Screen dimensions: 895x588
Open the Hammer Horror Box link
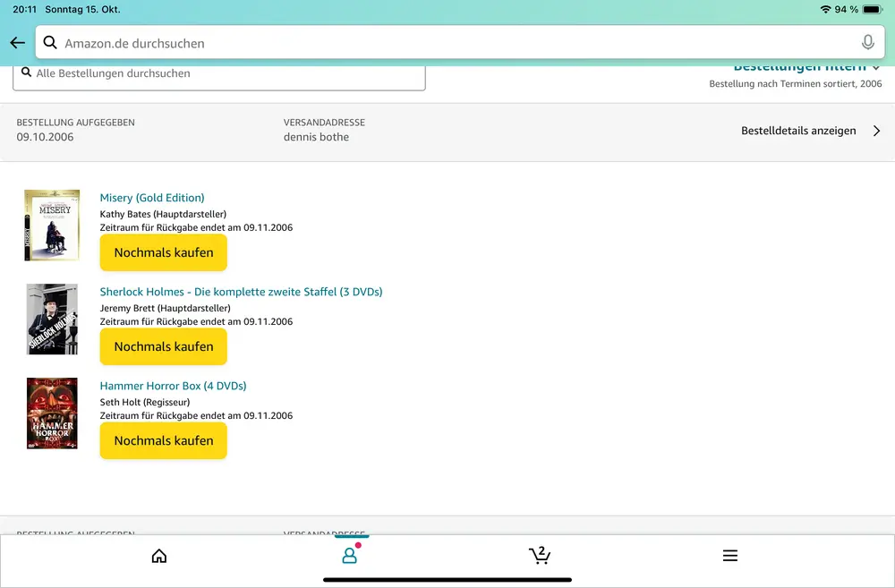173,386
